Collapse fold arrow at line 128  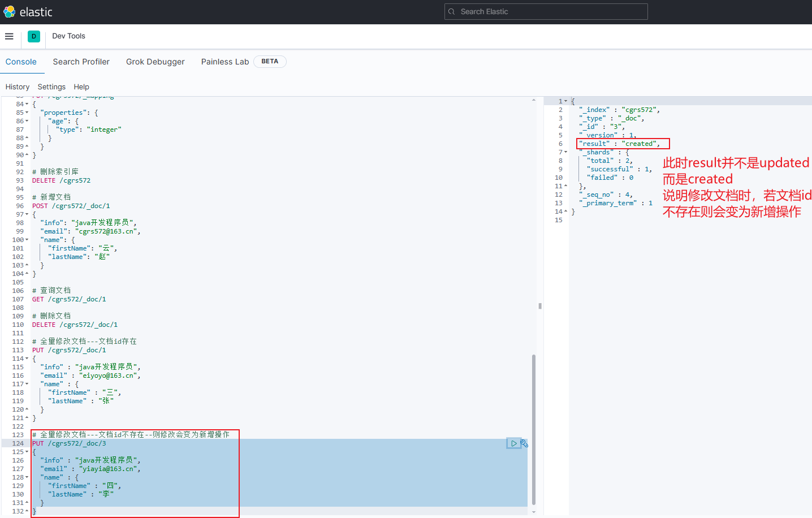click(x=27, y=477)
